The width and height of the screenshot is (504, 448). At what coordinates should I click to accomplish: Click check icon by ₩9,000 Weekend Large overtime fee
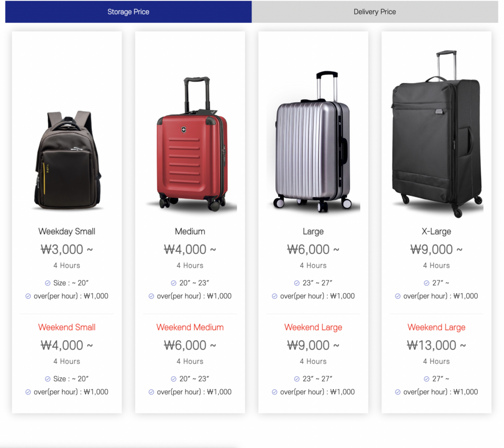[275, 392]
